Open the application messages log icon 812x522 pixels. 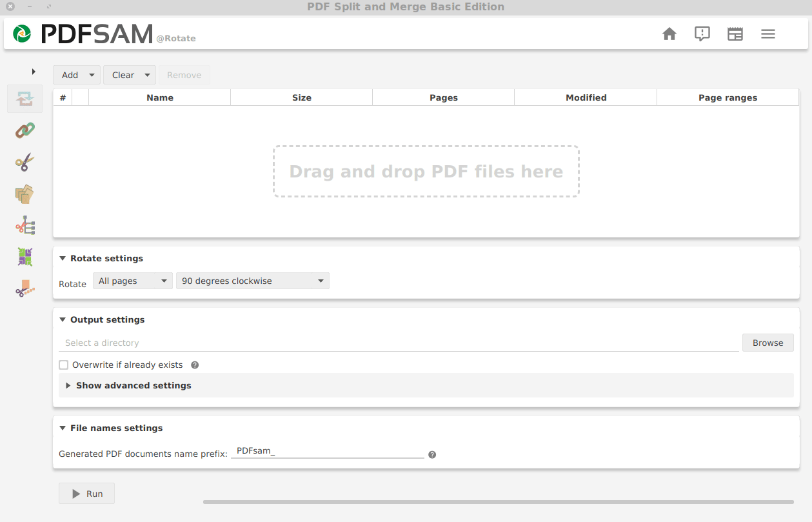tap(702, 34)
